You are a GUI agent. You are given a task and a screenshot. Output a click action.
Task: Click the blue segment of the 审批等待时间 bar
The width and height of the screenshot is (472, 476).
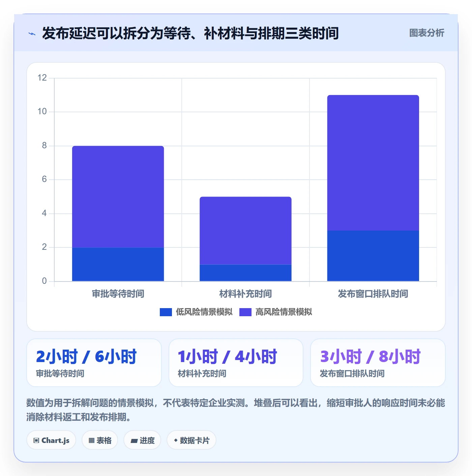(118, 264)
